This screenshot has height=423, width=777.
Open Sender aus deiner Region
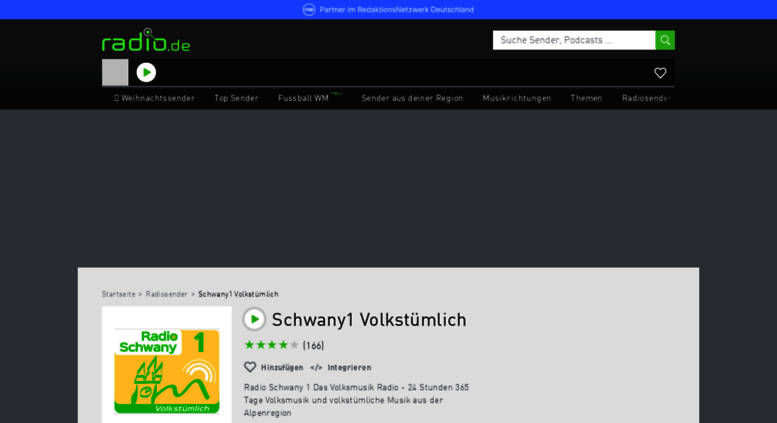[x=412, y=98]
